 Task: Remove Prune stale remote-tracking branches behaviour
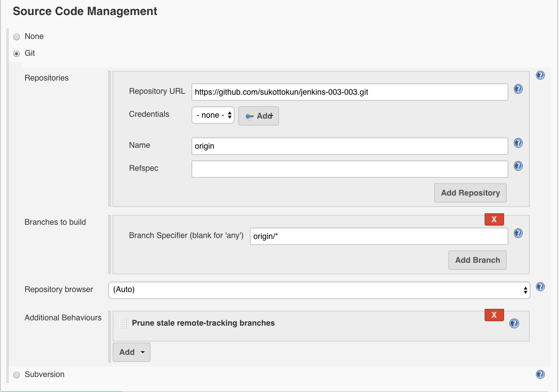click(494, 315)
